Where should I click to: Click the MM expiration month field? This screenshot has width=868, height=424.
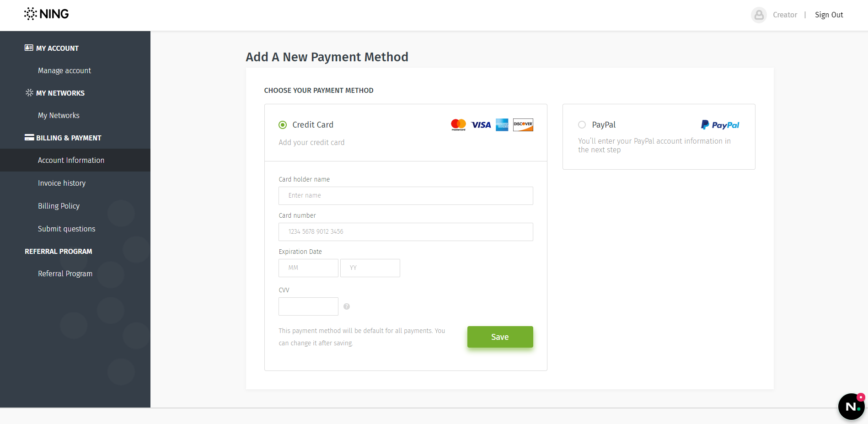(x=308, y=268)
